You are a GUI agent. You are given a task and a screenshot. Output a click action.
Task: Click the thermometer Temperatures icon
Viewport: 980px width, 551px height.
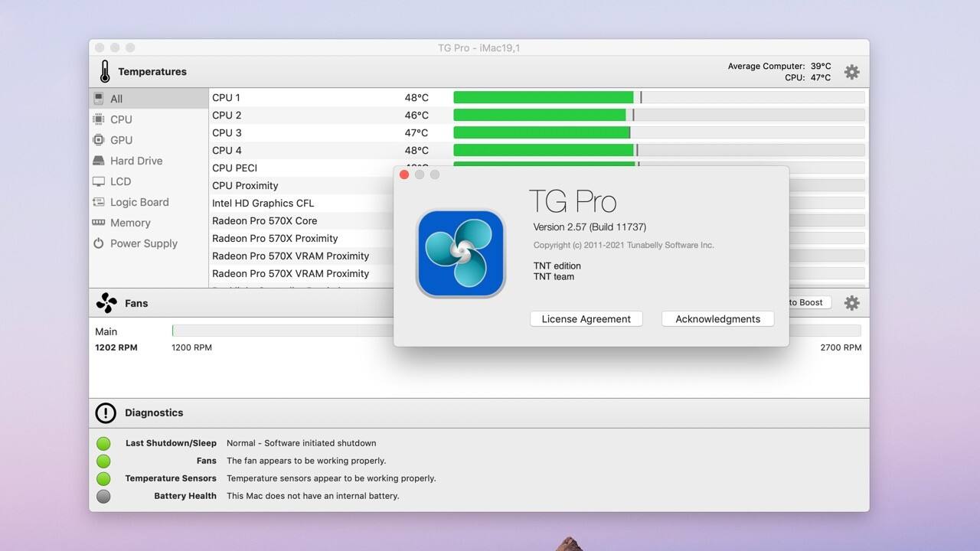(x=105, y=72)
